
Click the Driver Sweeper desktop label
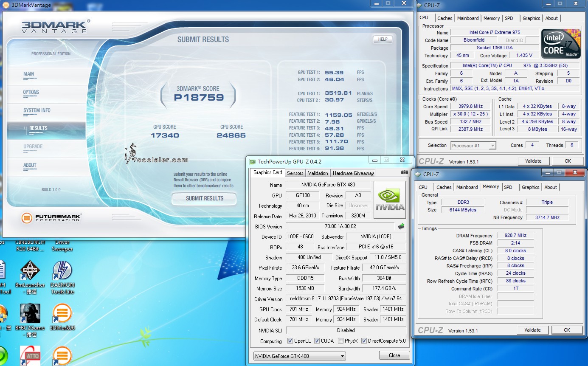[x=62, y=245]
